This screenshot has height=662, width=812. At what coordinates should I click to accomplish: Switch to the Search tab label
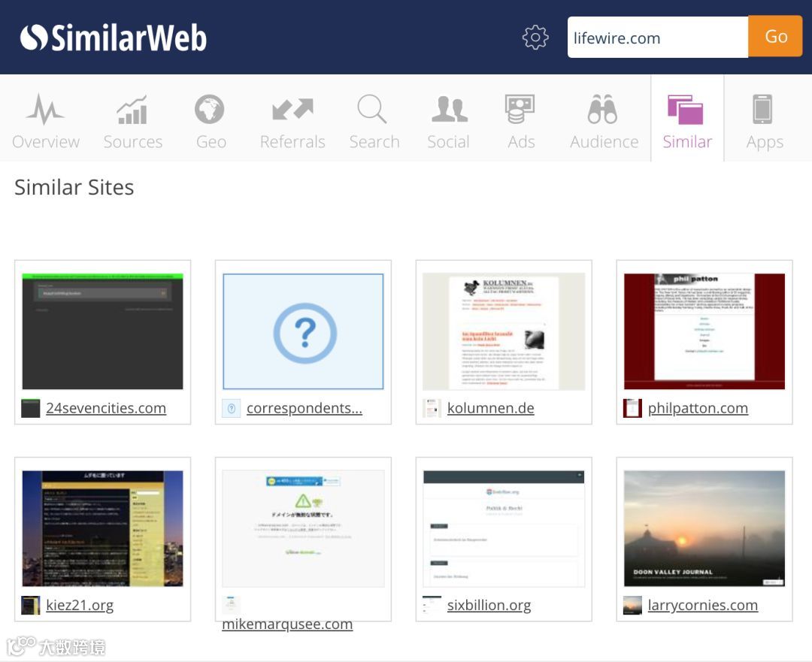(374, 142)
